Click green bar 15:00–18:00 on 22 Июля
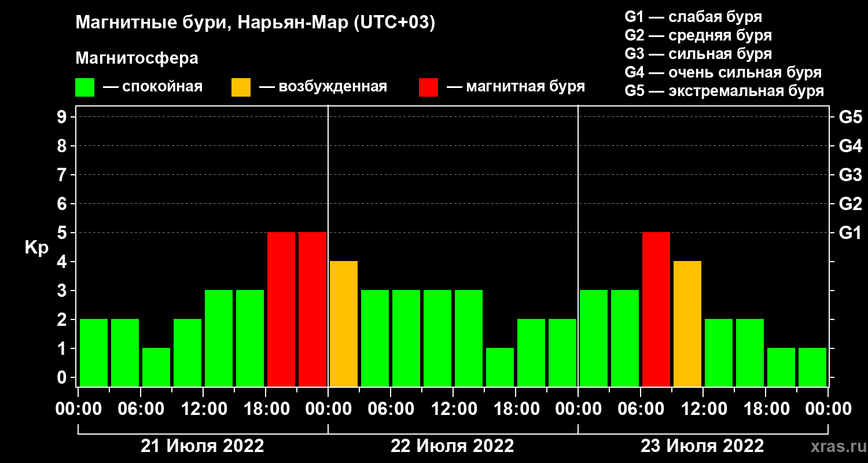 pyautogui.click(x=500, y=367)
